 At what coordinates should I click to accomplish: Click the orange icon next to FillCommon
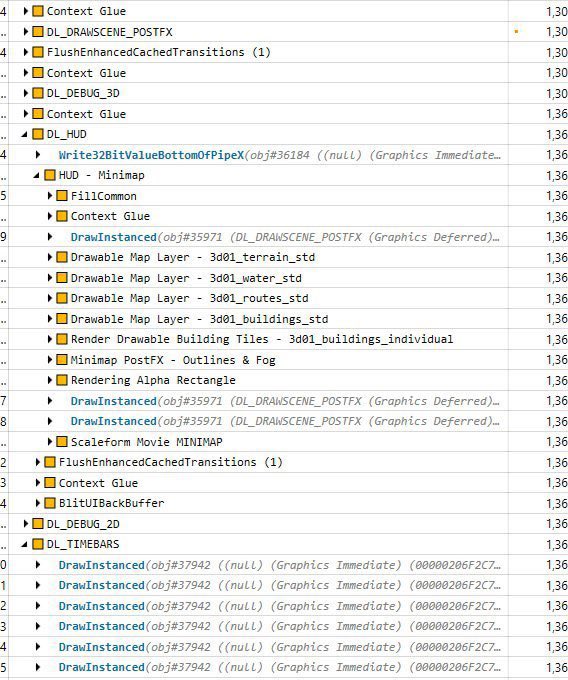pos(62,196)
